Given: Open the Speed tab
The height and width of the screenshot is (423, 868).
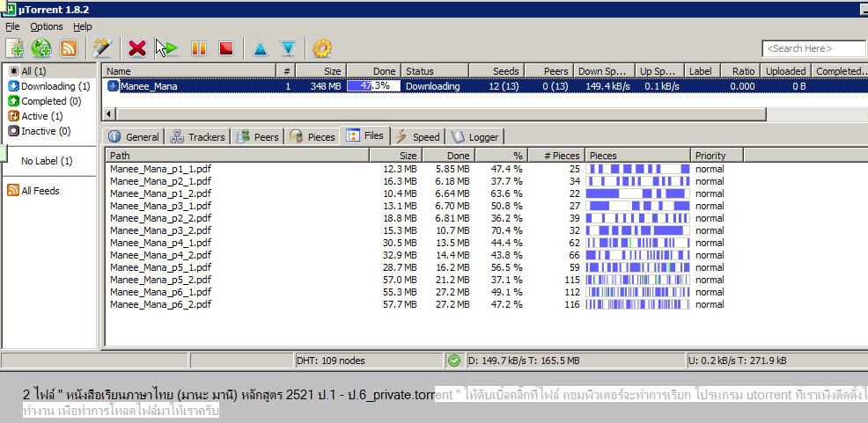Looking at the screenshot, I should 418,136.
